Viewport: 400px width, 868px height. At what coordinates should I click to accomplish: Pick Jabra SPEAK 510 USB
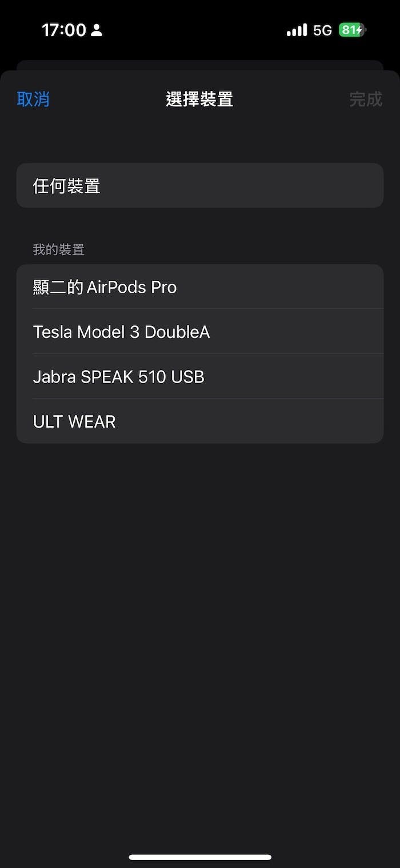[199, 376]
